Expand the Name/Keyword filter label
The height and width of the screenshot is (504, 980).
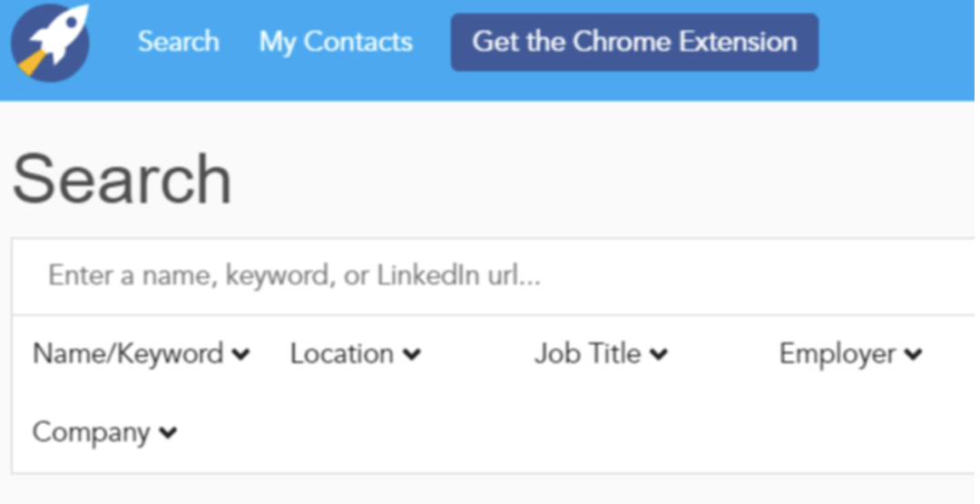point(128,353)
